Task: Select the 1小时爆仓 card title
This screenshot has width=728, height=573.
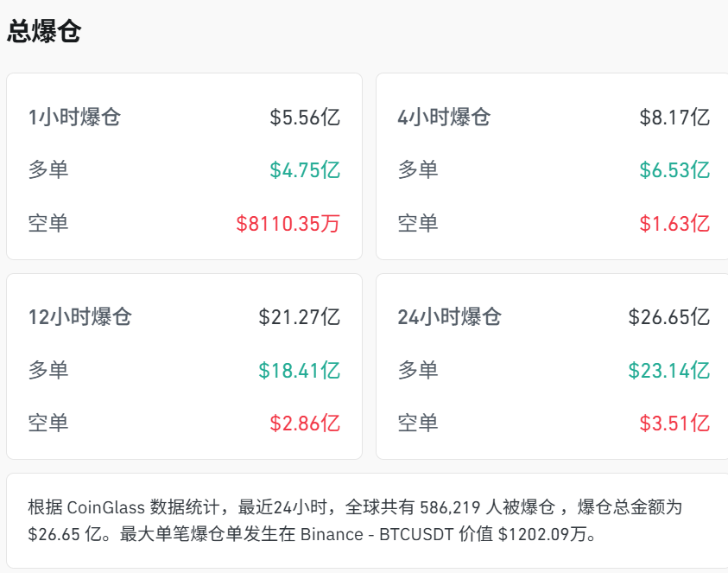Action: [x=76, y=117]
